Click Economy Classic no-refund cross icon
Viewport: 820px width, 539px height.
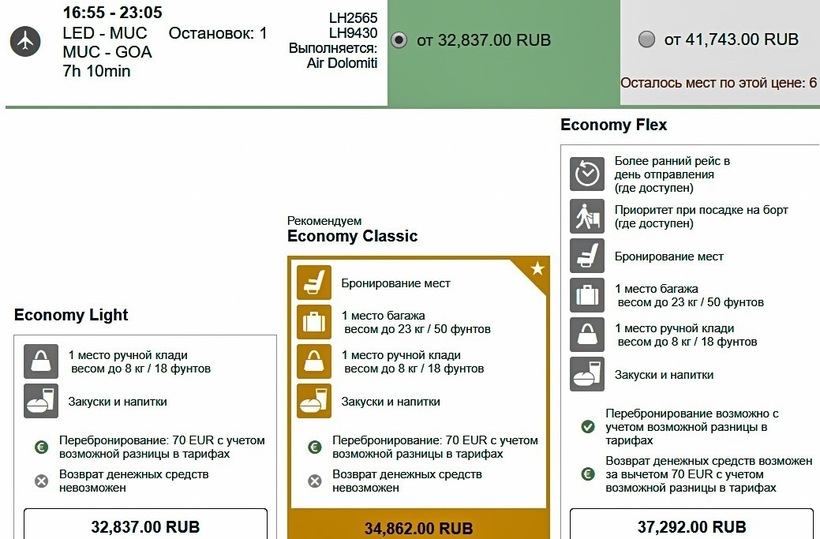tap(314, 481)
